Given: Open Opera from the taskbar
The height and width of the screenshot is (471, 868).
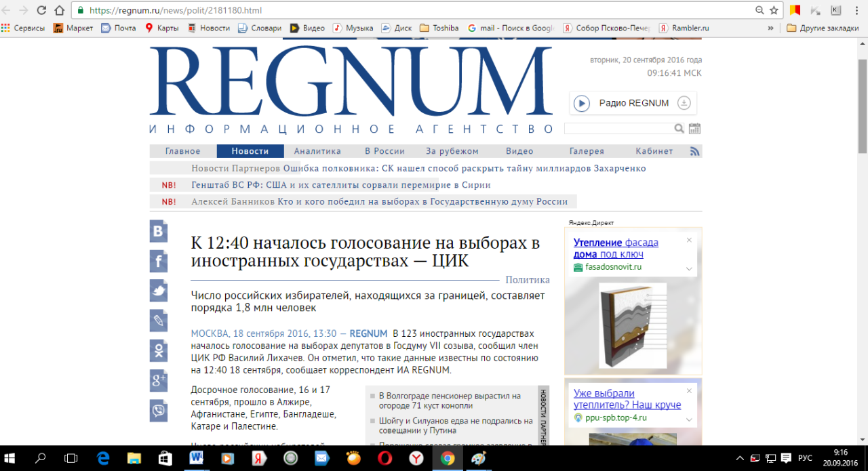Looking at the screenshot, I should pyautogui.click(x=385, y=458).
